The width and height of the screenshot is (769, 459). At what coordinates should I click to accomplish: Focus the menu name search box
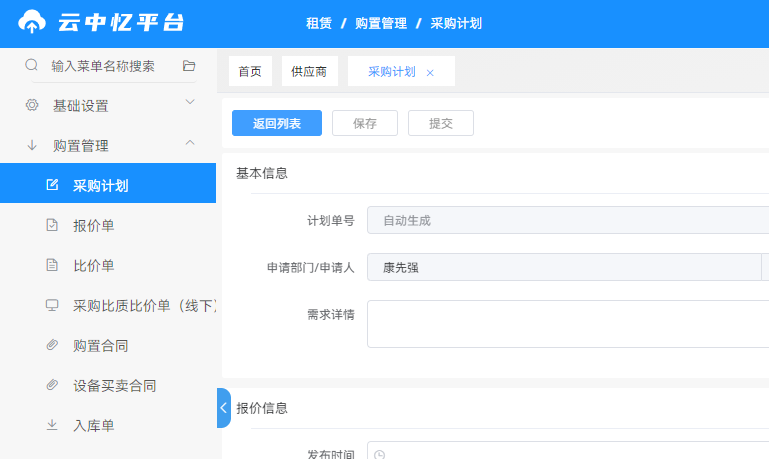(x=103, y=66)
